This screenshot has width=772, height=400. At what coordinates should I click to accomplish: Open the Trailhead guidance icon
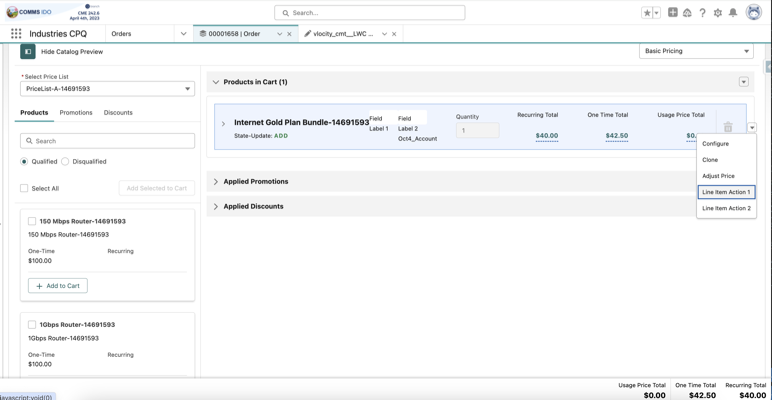[687, 13]
